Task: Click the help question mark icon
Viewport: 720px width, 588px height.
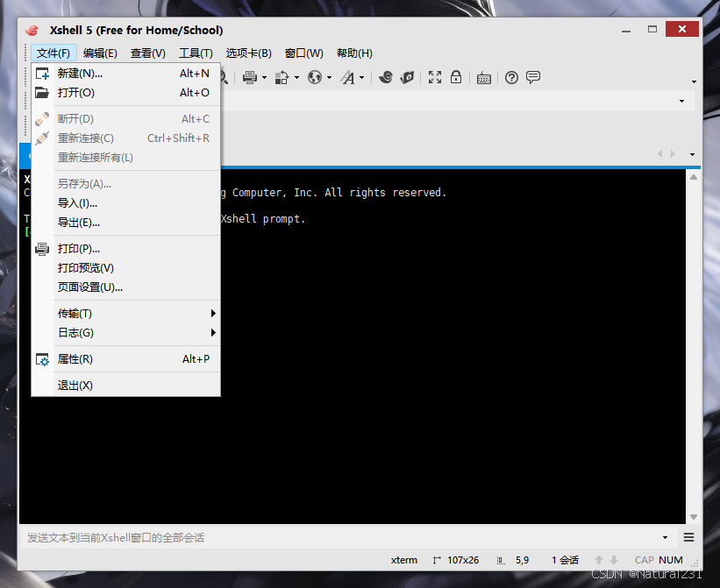Action: click(511, 77)
